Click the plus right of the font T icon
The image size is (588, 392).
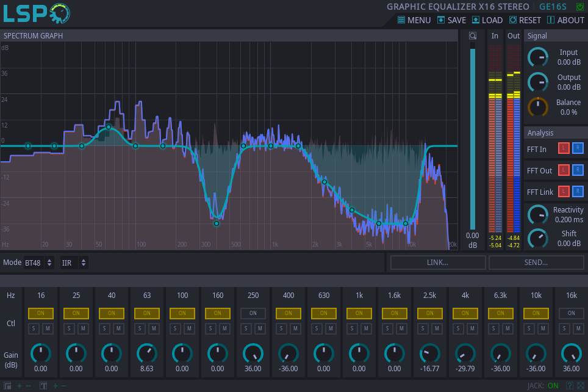coord(56,386)
